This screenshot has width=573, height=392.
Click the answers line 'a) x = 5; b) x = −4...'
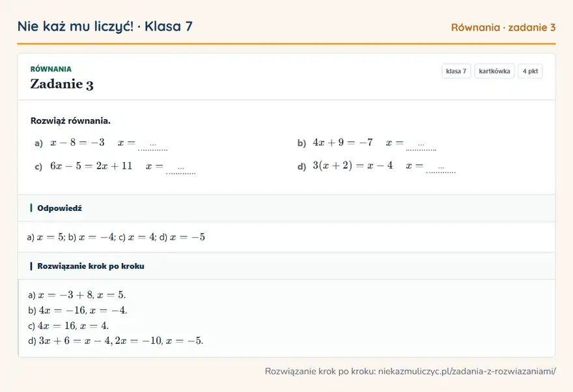[x=116, y=237]
